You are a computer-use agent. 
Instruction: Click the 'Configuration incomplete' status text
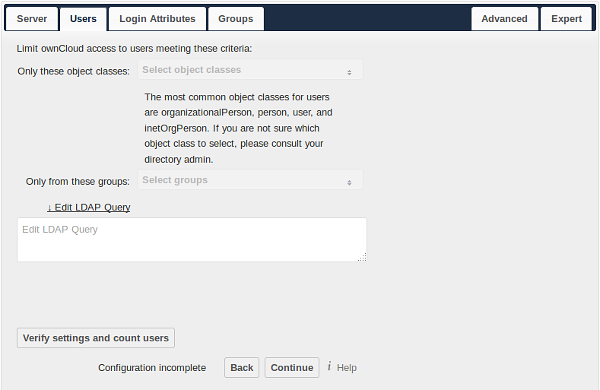click(x=152, y=368)
